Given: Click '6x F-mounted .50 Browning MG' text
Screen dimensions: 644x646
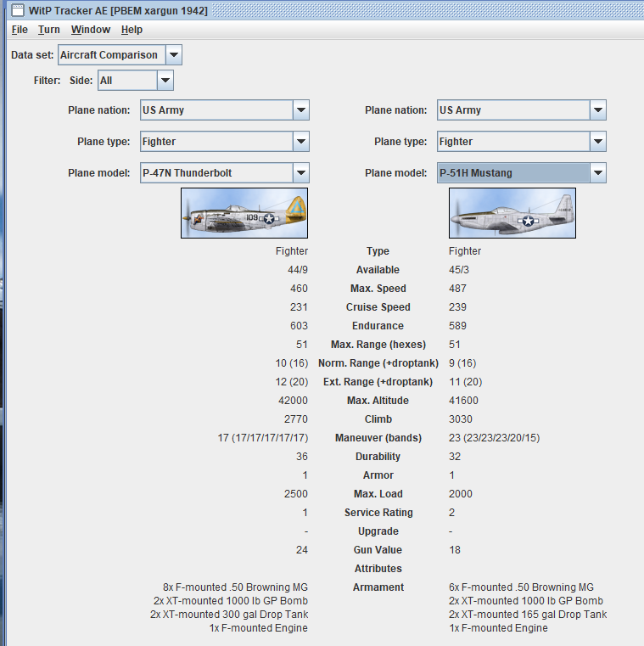Looking at the screenshot, I should coord(521,587).
